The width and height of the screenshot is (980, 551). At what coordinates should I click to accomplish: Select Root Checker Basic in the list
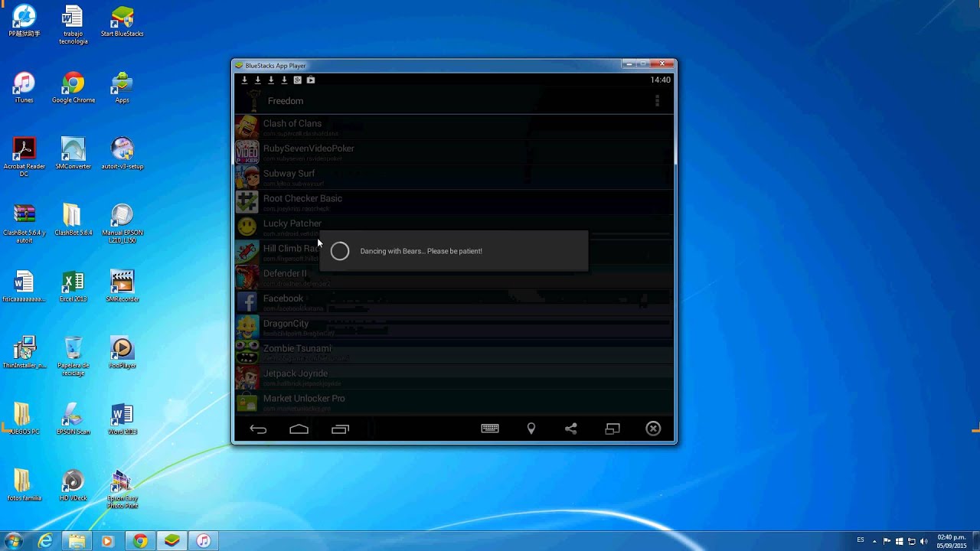[454, 202]
